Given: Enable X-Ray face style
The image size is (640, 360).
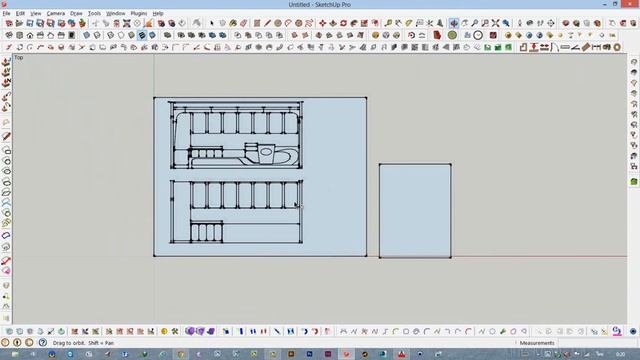Looking at the screenshot, I should pyautogui.click(x=87, y=36).
